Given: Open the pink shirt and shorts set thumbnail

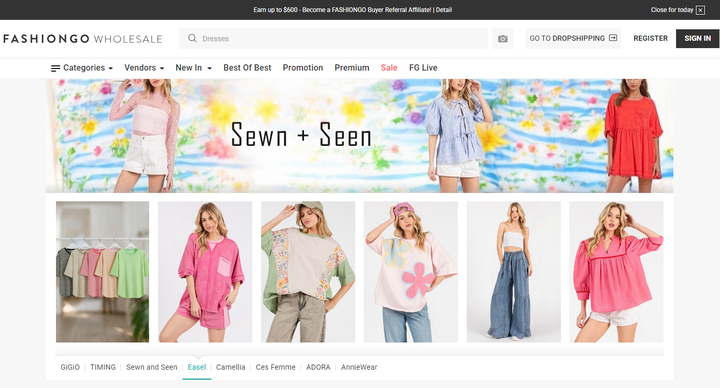Looking at the screenshot, I should 205,272.
